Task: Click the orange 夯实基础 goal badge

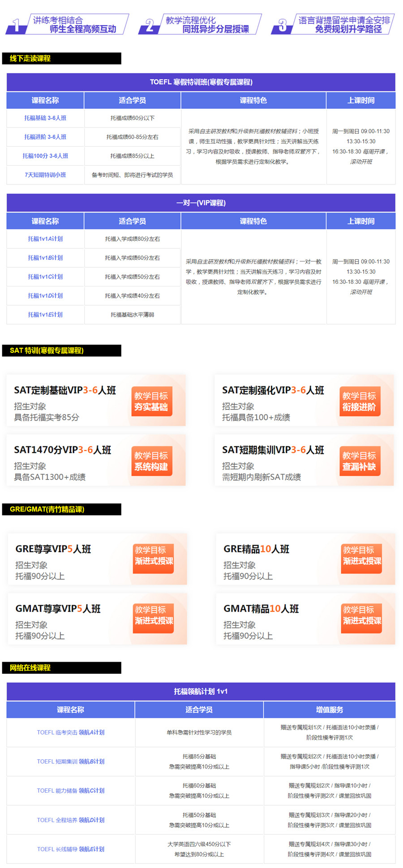Action: tap(151, 402)
